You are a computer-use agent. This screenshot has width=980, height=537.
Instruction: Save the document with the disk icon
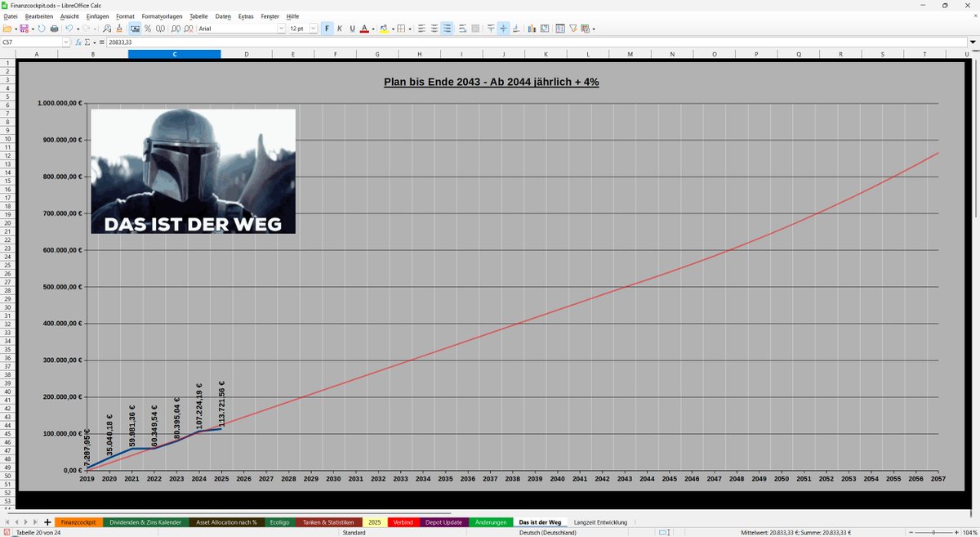pos(24,29)
